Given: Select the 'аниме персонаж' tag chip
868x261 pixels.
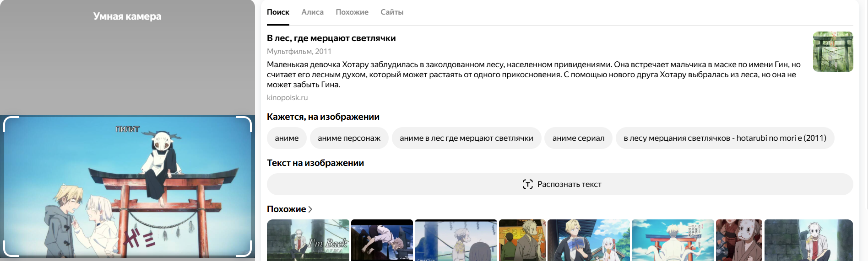Looking at the screenshot, I should point(349,138).
